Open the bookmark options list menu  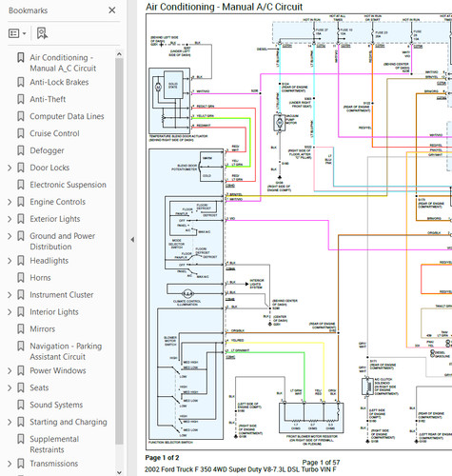(x=17, y=33)
